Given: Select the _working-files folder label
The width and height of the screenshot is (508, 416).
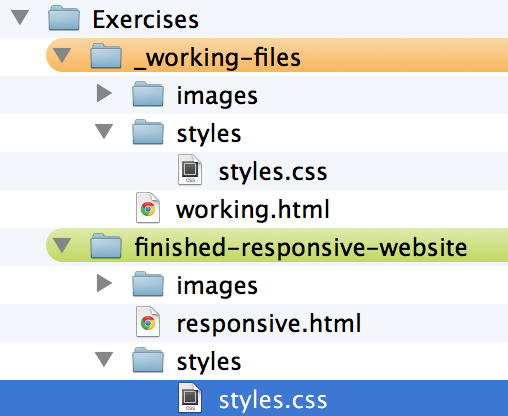Looking at the screenshot, I should pyautogui.click(x=217, y=58).
